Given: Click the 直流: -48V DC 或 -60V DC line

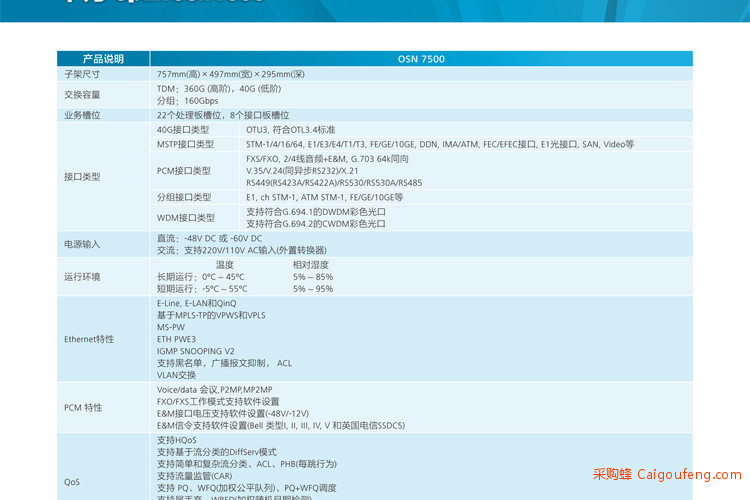Looking at the screenshot, I should 210,238.
